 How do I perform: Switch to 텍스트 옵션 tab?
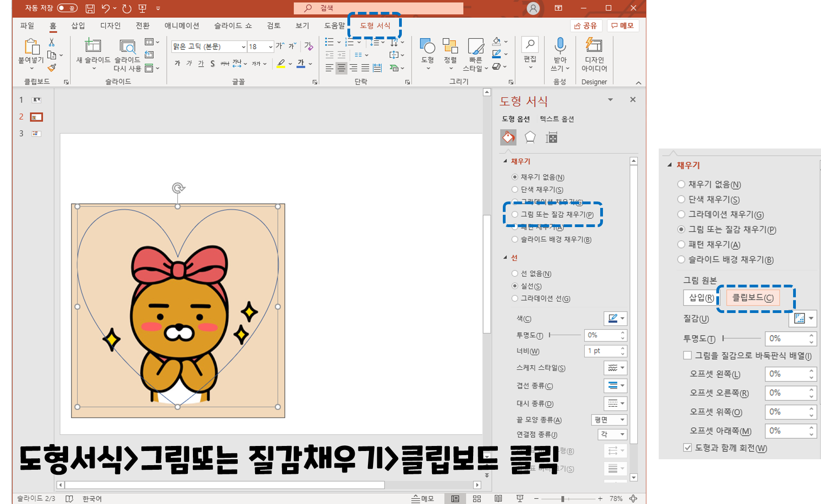(557, 119)
